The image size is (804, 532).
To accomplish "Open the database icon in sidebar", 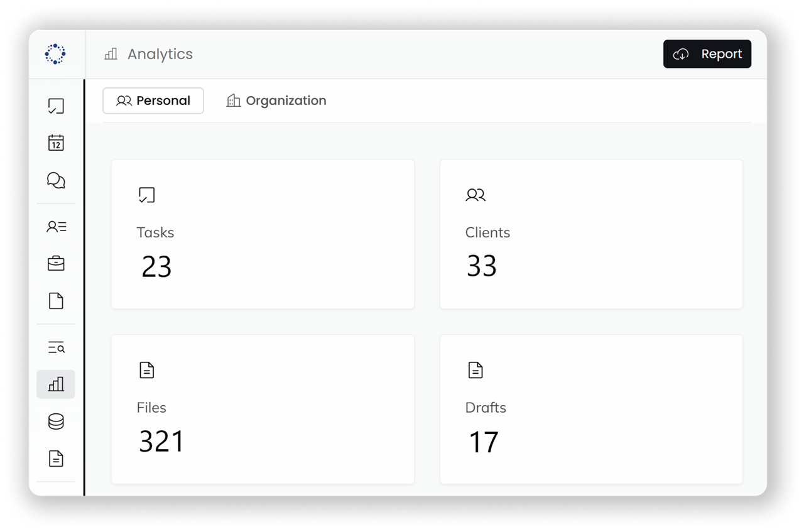I will point(56,421).
